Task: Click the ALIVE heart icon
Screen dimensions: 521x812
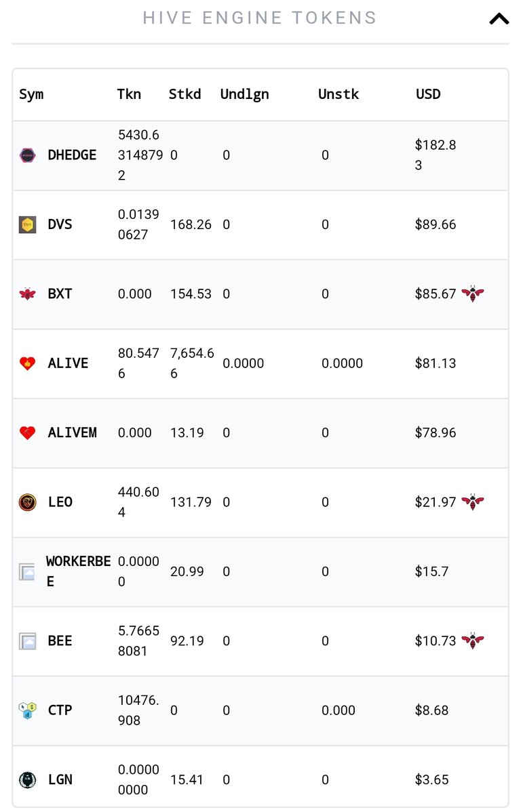Action: click(28, 363)
